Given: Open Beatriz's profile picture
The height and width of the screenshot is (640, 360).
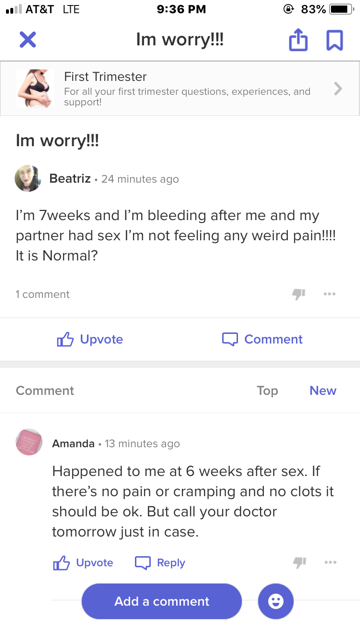Looking at the screenshot, I should 28,178.
